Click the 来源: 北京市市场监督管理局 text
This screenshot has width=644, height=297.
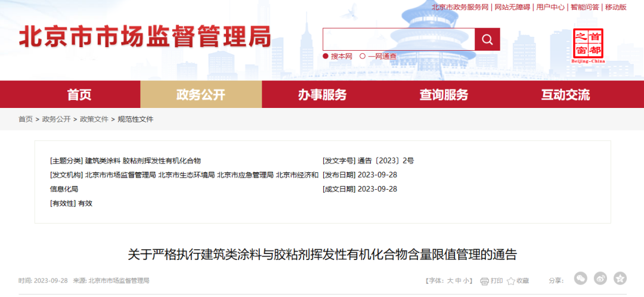[x=112, y=281]
